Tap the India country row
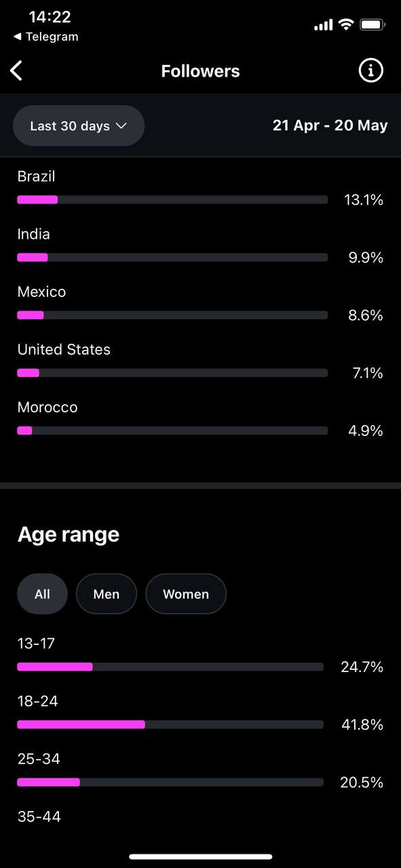 (200, 245)
